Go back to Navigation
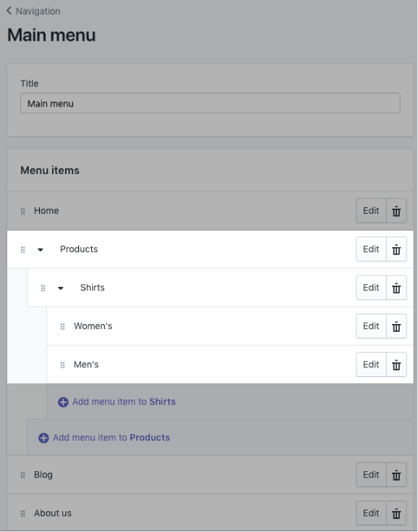Viewport: 418px width, 532px height. [33, 11]
